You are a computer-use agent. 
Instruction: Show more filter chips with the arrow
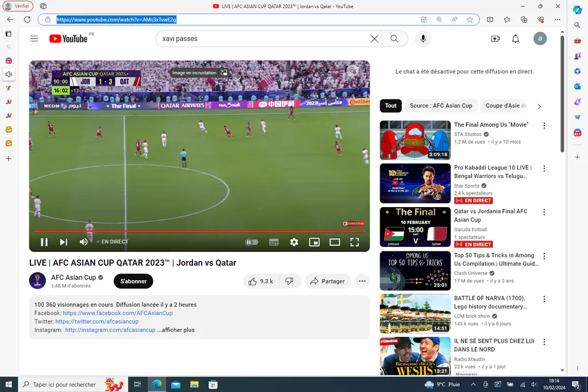[539, 106]
